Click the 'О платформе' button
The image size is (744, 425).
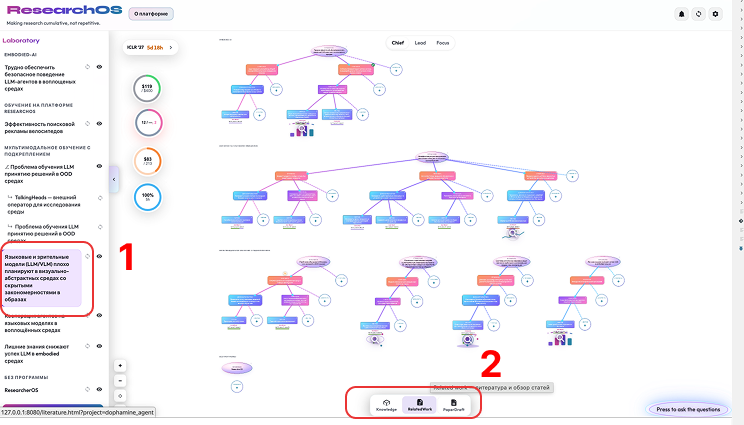point(151,14)
